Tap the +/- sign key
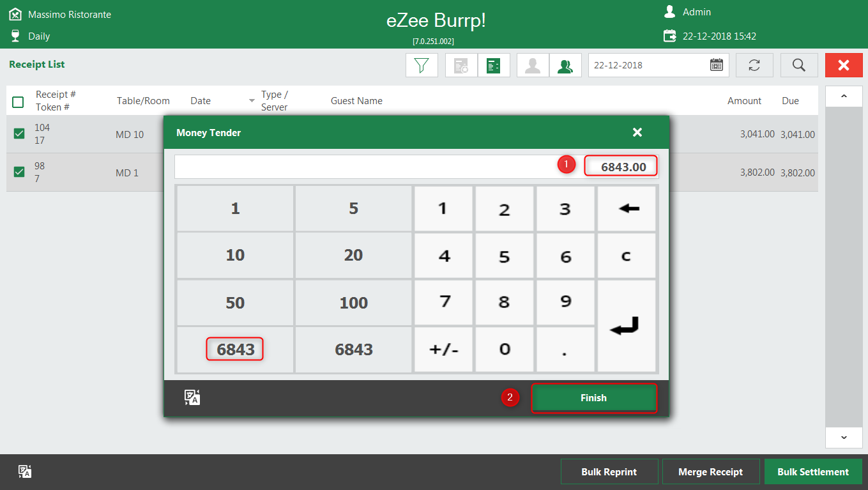 click(x=443, y=349)
